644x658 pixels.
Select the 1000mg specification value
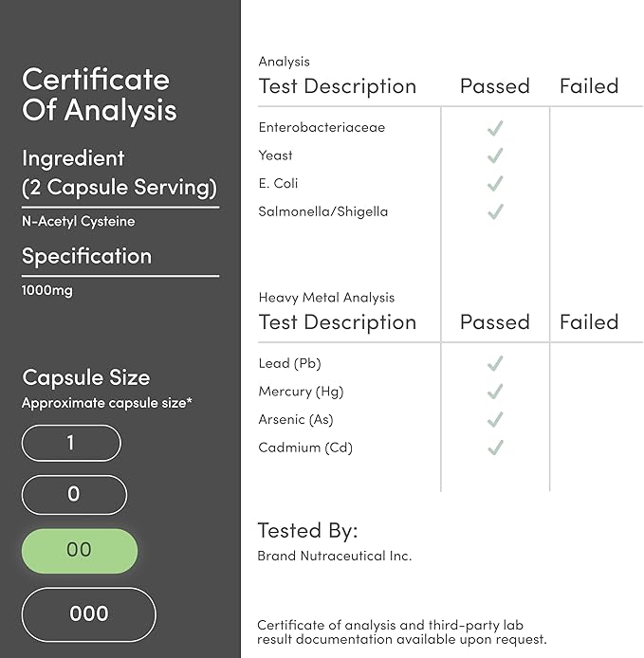(47, 290)
